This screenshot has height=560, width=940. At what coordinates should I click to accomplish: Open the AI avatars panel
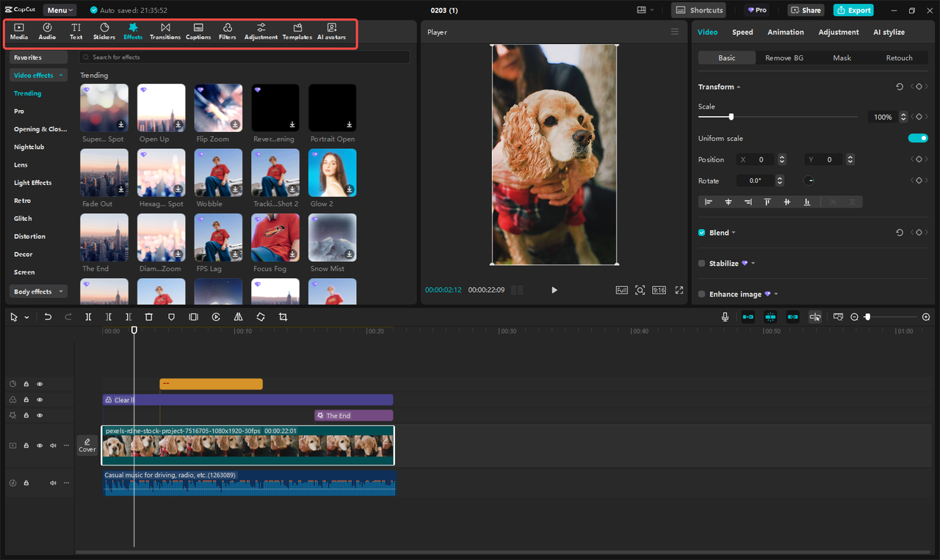331,32
